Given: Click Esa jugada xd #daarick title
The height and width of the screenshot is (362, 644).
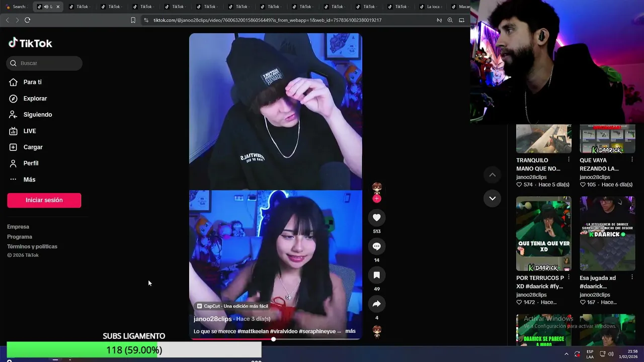Looking at the screenshot, I should [x=598, y=282].
